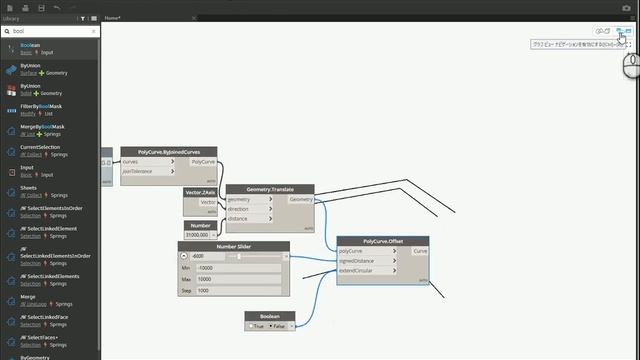The height and width of the screenshot is (360, 640).
Task: Click the SelectLinkedElement node icon
Action: tap(11, 233)
